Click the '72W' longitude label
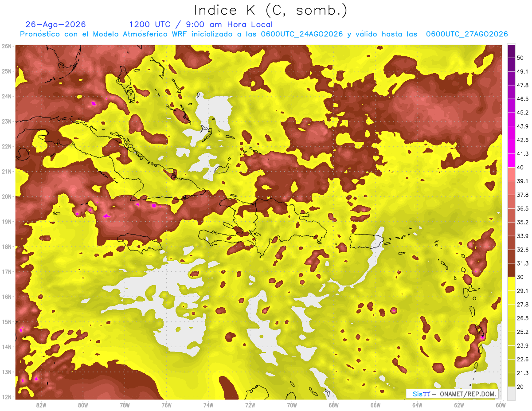Viewport: 532px width, 411px height. click(250, 405)
